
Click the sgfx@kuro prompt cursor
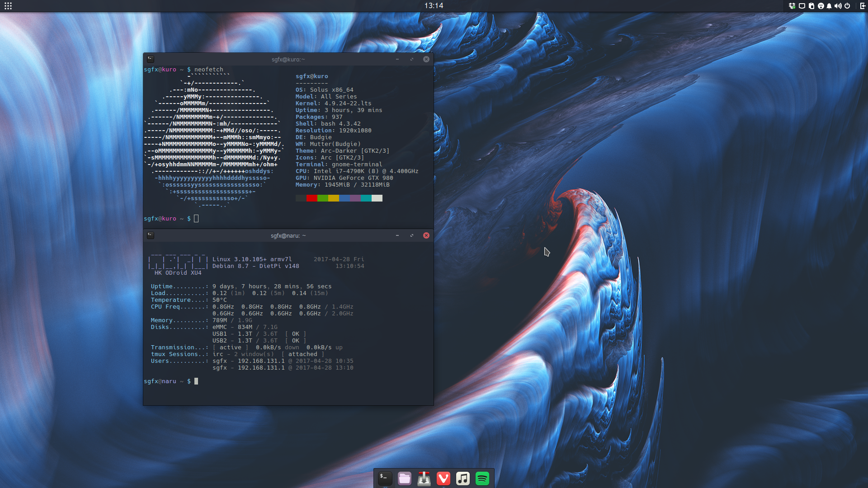[196, 218]
